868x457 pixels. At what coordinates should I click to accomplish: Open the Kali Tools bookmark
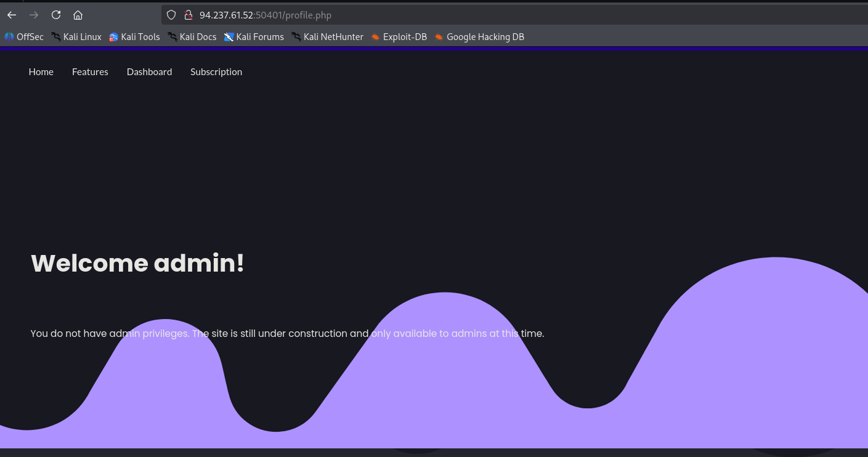[134, 37]
